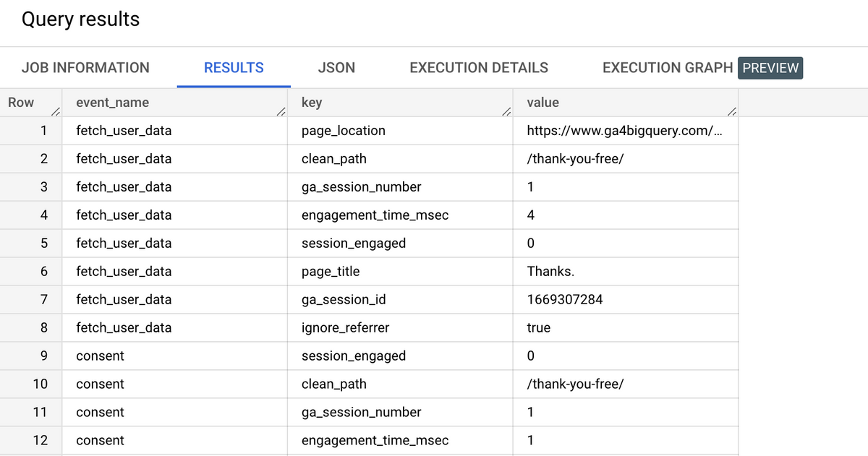Screen dimensions: 868x456
Task: Select the event_name column header
Action: [111, 102]
